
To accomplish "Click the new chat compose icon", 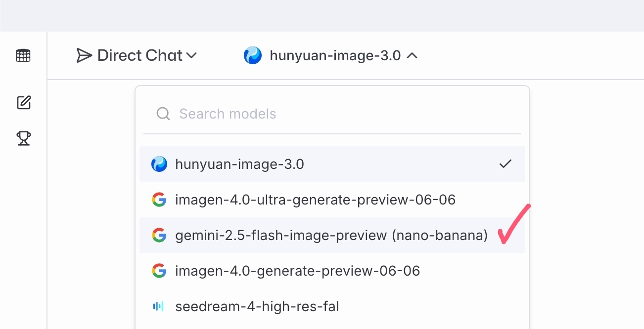I will (24, 103).
